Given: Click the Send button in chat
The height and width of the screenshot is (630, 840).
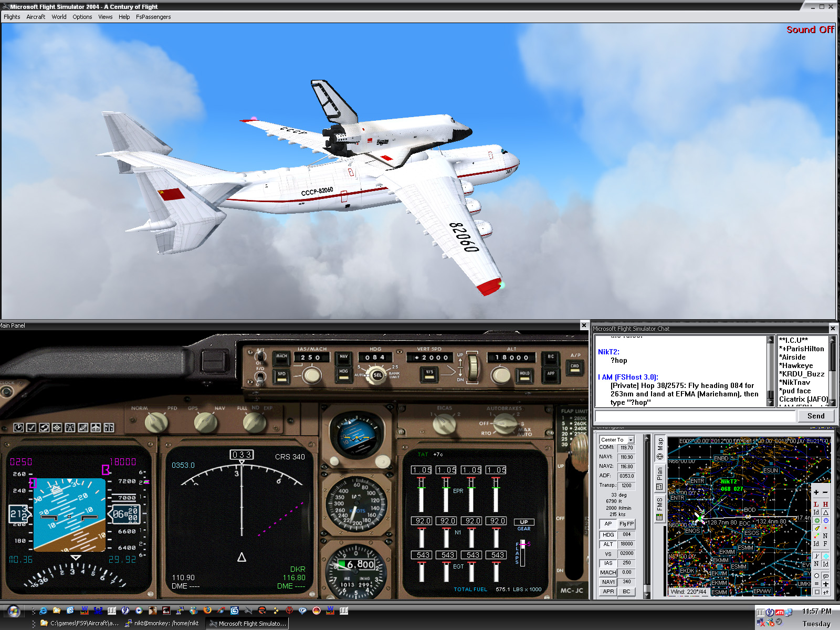Looking at the screenshot, I should coord(815,416).
